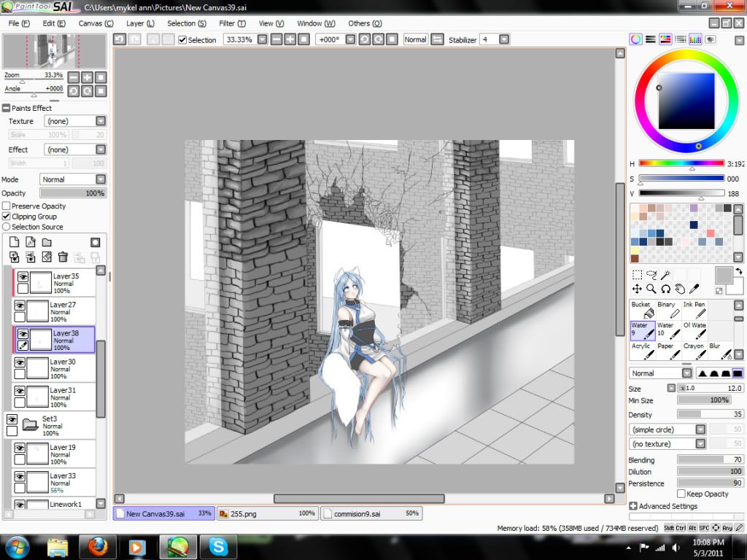Hide Layer30 using its eye icon

[x=20, y=362]
